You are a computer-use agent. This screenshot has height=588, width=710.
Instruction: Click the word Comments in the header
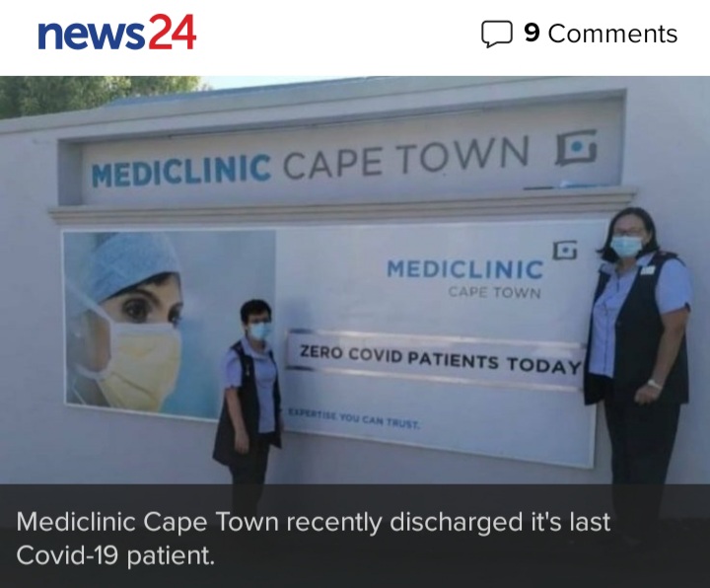[x=612, y=34]
